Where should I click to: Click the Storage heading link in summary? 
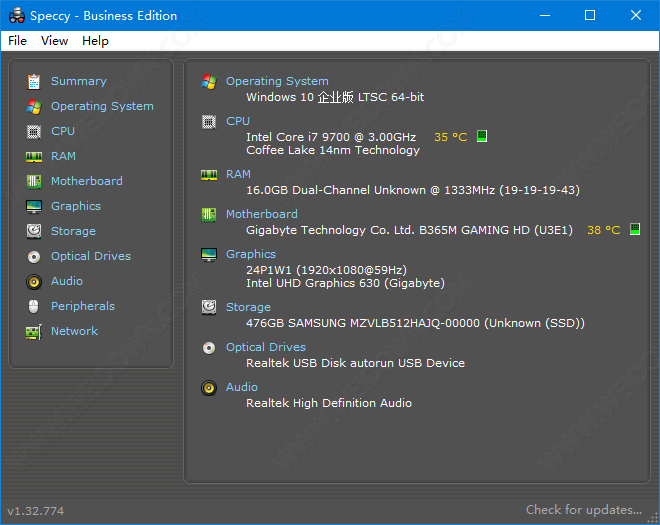[248, 307]
